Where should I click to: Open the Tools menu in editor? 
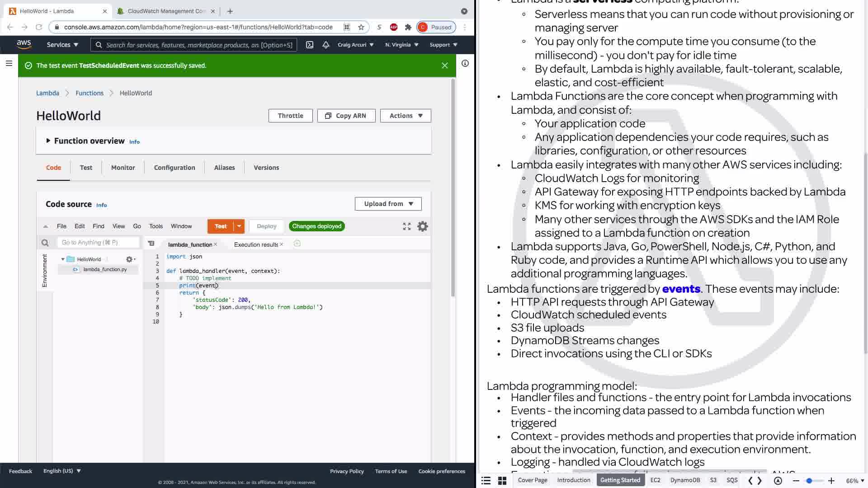tap(156, 226)
